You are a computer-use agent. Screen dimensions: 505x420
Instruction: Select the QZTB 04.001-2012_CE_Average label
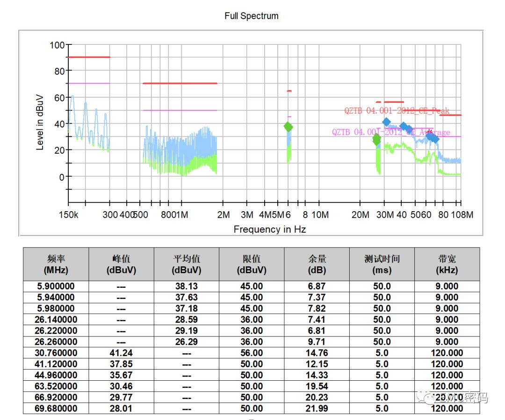tap(391, 132)
